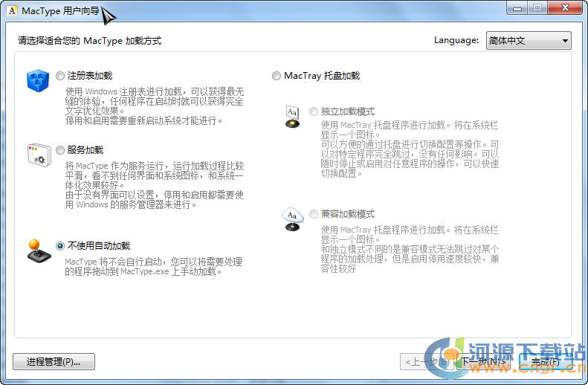Click the 上一步 back button

425,362
